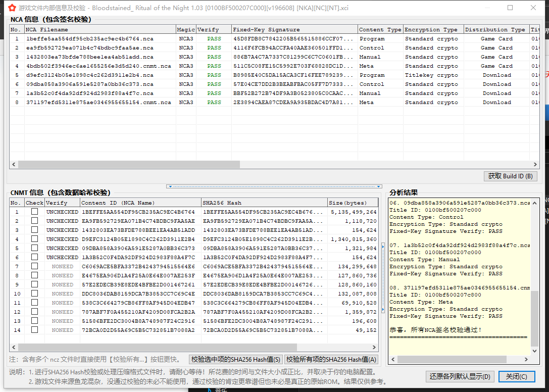Close window with title bar X

tap(533, 8)
